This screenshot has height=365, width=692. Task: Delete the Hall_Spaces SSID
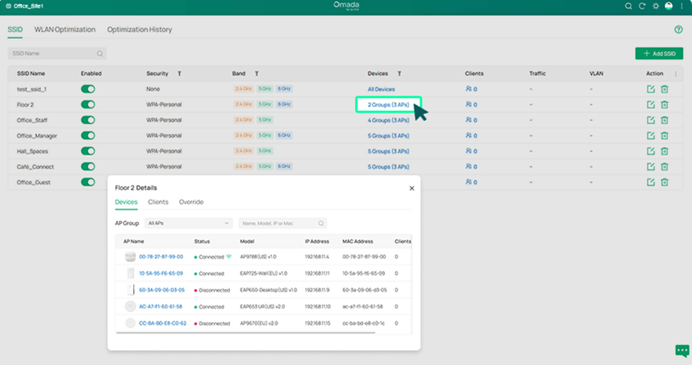pyautogui.click(x=664, y=151)
